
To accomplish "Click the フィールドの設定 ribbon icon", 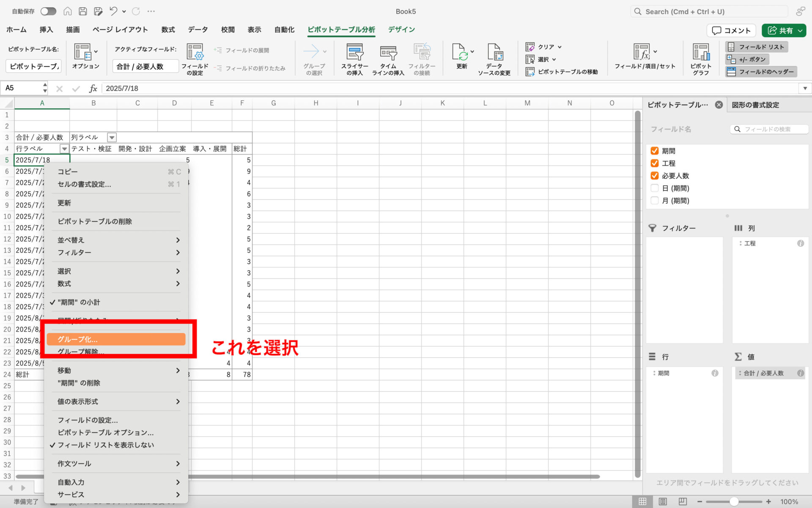I will [195, 53].
